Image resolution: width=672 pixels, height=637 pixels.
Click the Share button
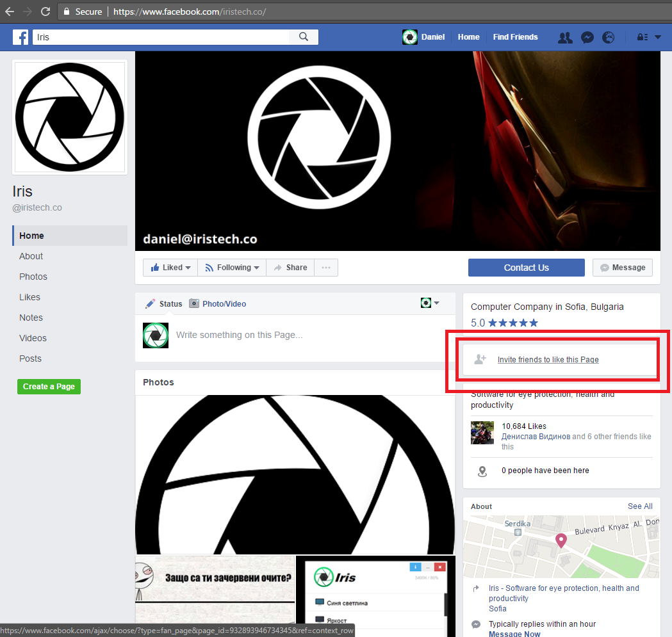tap(290, 268)
